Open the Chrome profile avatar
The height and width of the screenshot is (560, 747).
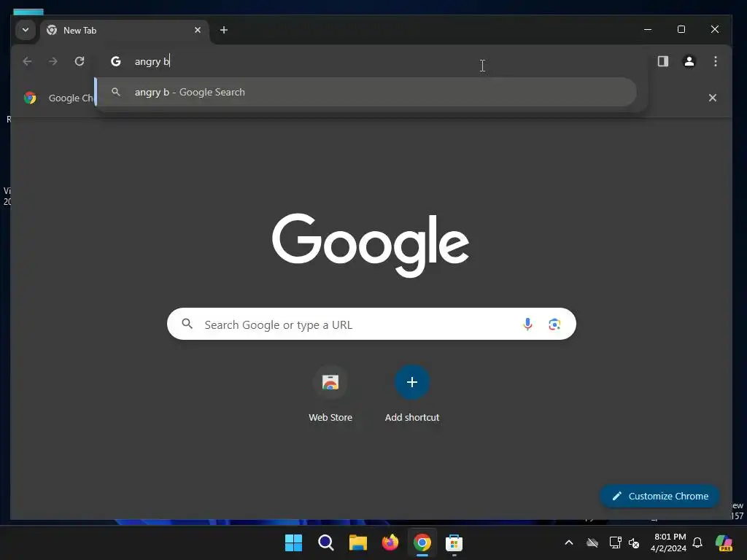(x=689, y=61)
